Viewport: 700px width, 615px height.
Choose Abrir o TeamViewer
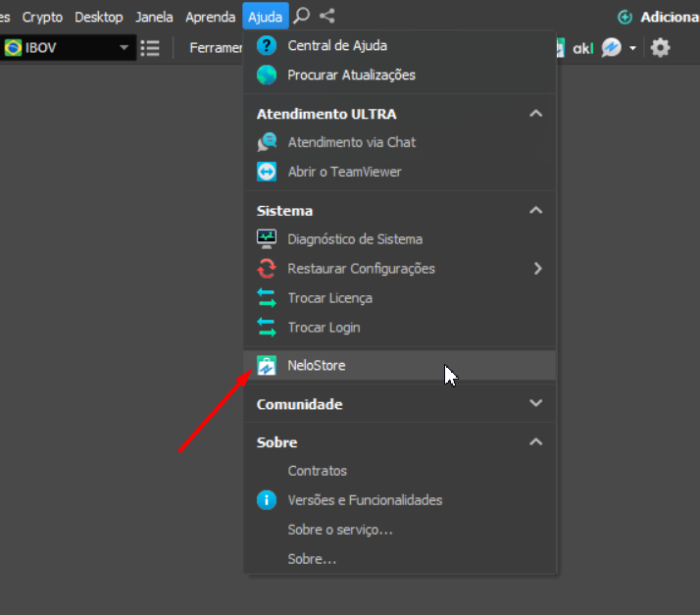click(x=400, y=172)
